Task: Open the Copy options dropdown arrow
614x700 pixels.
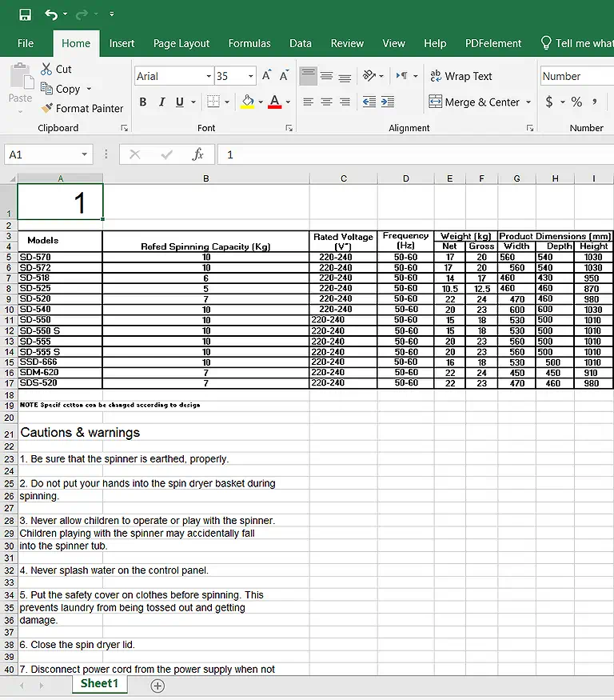Action: click(x=89, y=89)
